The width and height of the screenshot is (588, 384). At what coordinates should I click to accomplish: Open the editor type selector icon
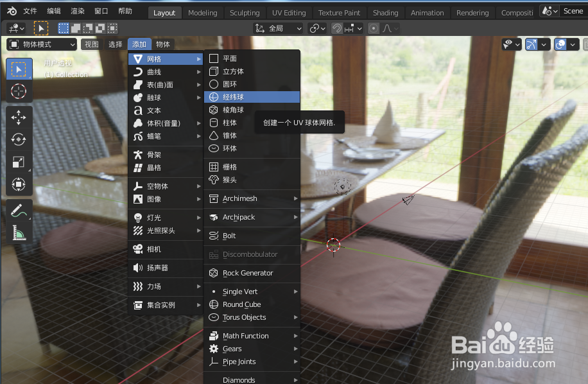click(x=14, y=28)
